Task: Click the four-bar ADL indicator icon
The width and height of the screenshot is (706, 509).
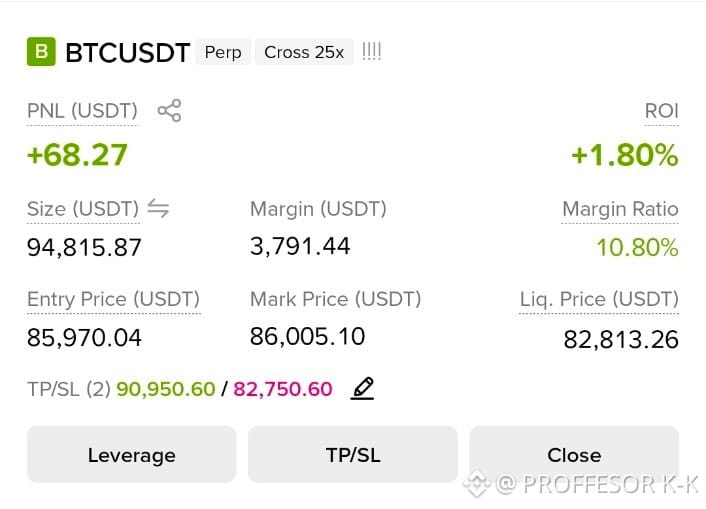Action: (x=372, y=51)
